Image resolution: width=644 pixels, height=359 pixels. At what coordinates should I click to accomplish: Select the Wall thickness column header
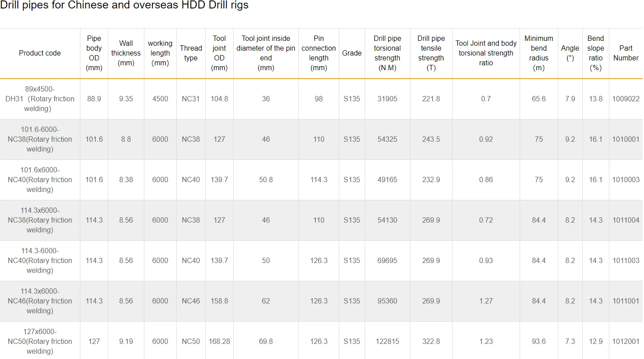(126, 53)
